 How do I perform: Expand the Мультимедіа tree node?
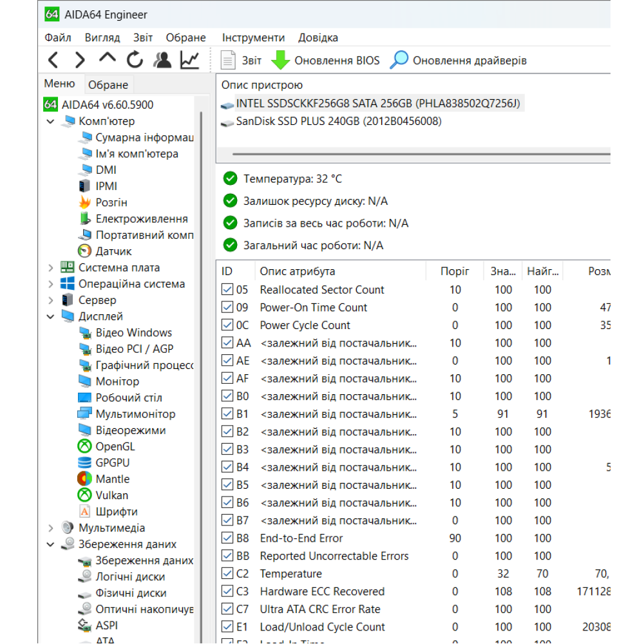pos(50,528)
